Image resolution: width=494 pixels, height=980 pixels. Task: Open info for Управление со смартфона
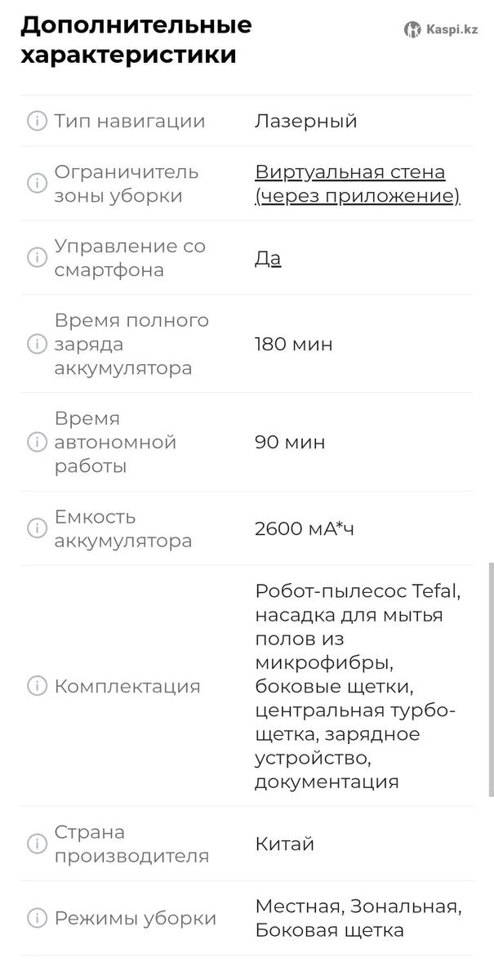(x=37, y=258)
